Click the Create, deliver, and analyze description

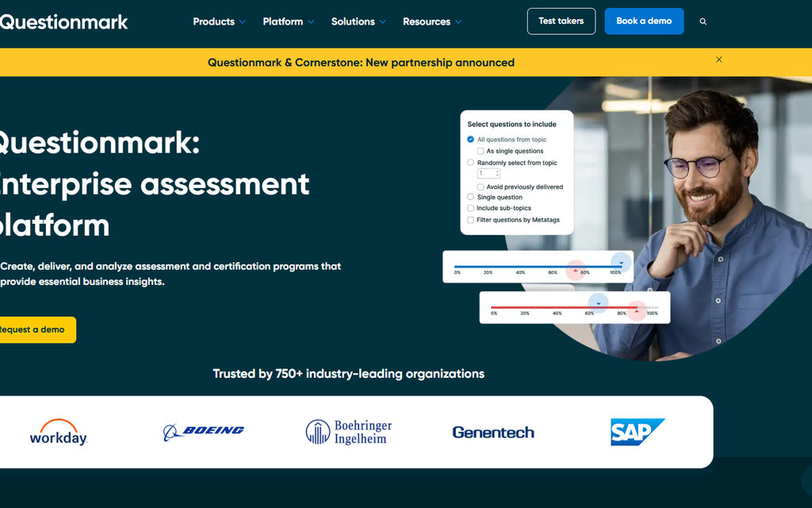click(x=171, y=274)
